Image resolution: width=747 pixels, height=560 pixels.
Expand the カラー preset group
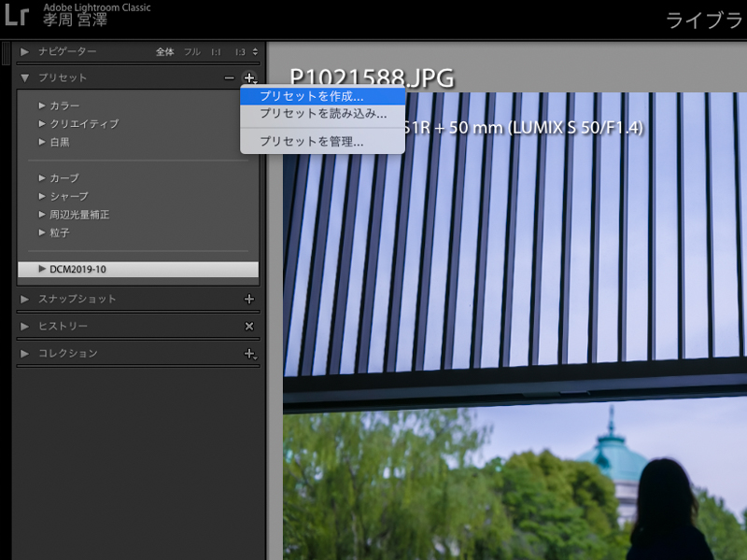click(42, 105)
